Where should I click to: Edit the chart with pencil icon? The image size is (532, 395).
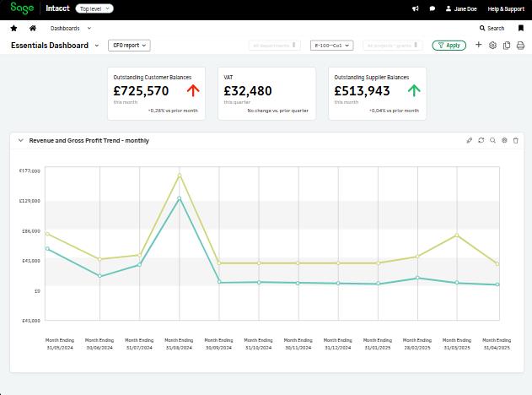pyautogui.click(x=470, y=140)
